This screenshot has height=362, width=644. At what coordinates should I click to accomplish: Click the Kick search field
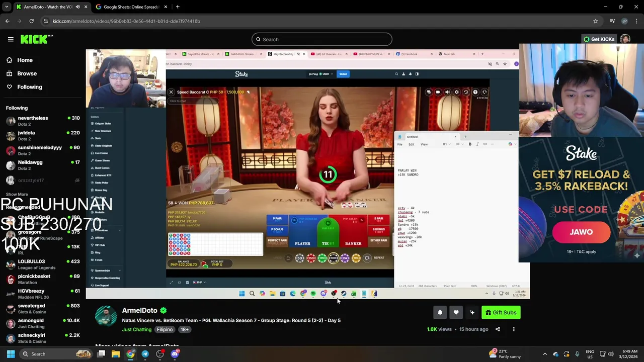pos(322,39)
